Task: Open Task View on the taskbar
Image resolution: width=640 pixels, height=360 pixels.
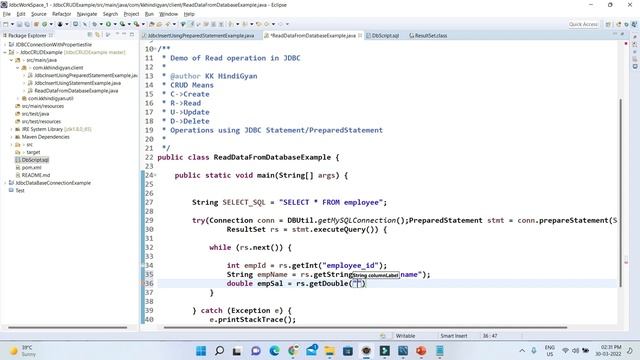Action: click(x=237, y=351)
